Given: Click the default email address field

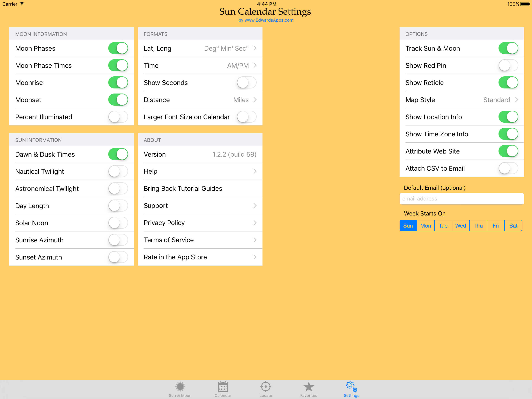Looking at the screenshot, I should [x=461, y=199].
